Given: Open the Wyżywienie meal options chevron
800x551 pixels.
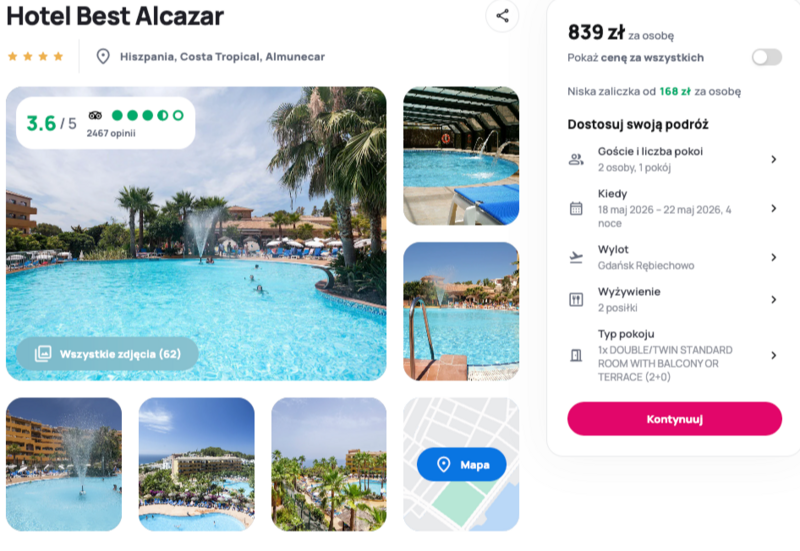Looking at the screenshot, I should (773, 299).
